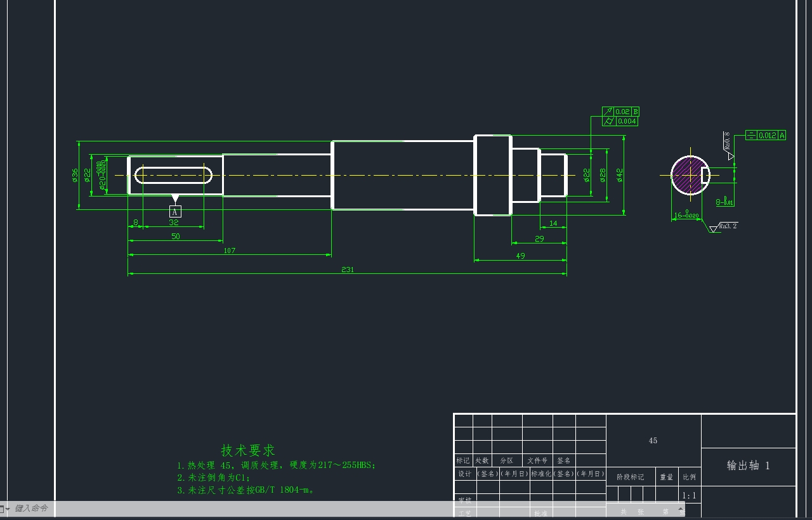
Task: Select the note line 3.未注尺寸公差按GB/T 1804-m
Action: (246, 490)
